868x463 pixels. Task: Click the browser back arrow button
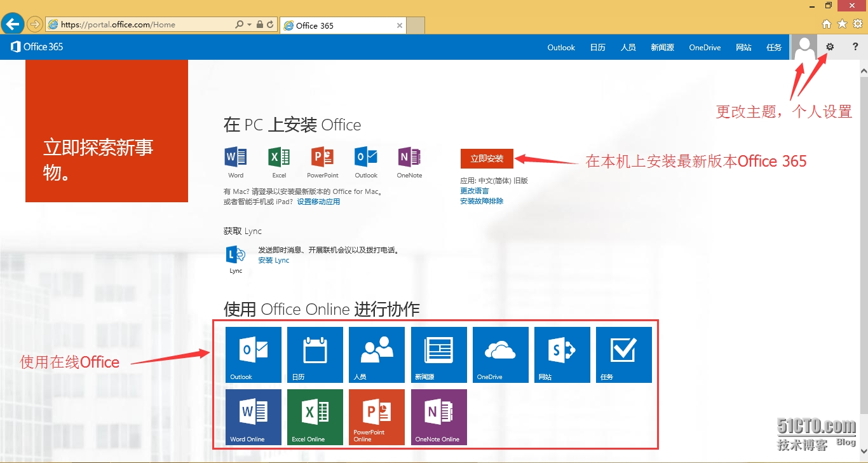click(x=13, y=24)
